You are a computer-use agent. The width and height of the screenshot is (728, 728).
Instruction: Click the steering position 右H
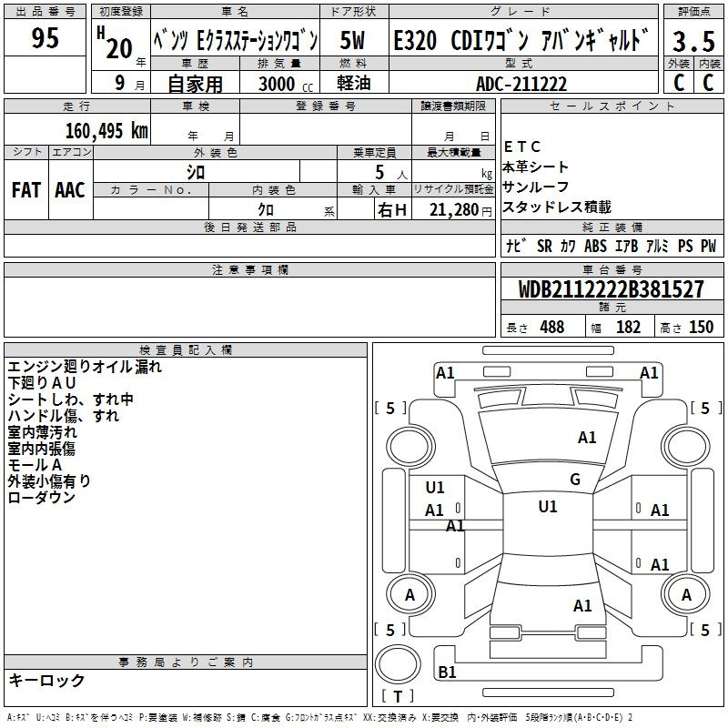tap(392, 210)
